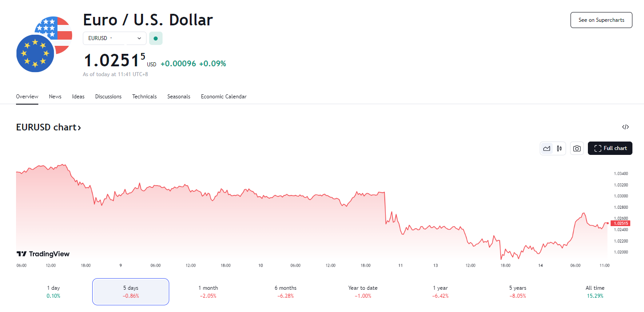Select the All time range
Image resolution: width=644 pixels, height=312 pixels.
pos(595,292)
